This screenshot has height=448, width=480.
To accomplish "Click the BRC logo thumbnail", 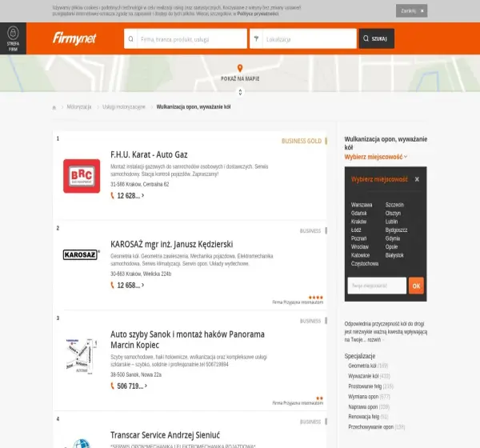I will point(82,176).
